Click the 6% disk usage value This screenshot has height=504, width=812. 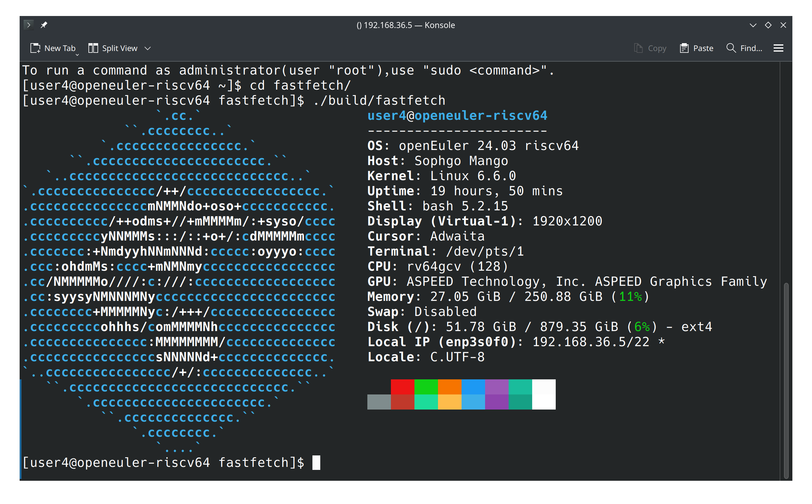coord(642,327)
